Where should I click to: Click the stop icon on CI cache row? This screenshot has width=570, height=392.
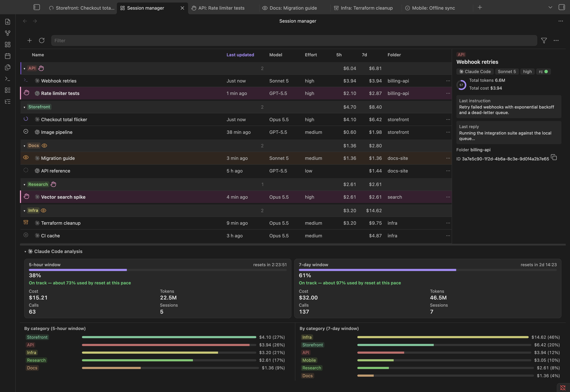26,235
